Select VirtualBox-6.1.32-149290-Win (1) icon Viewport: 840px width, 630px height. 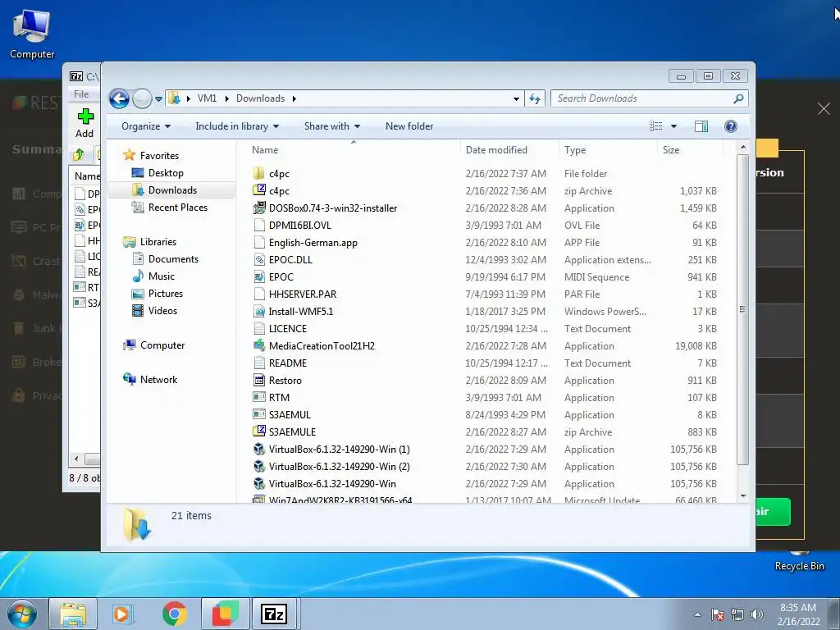258,449
